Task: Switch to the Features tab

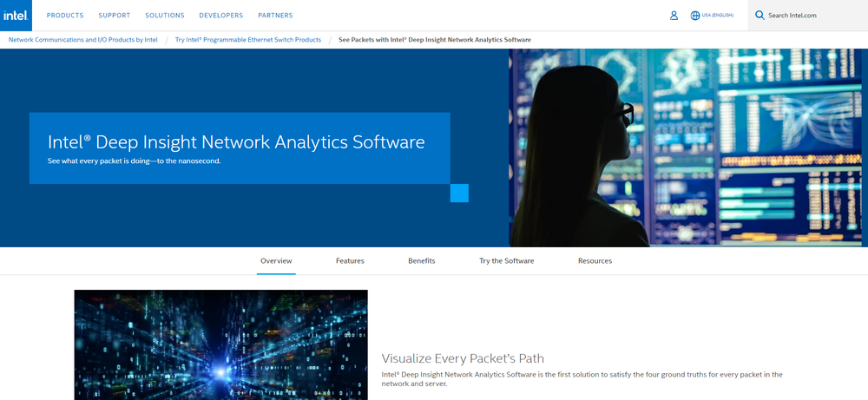Action: click(x=350, y=260)
